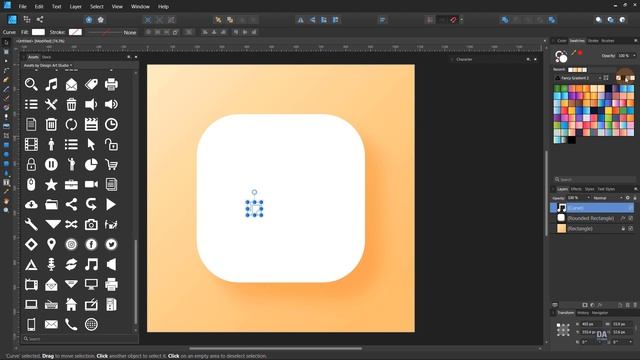Pick the clock asset icon
Viewport: 640px width, 360px height.
111,124
